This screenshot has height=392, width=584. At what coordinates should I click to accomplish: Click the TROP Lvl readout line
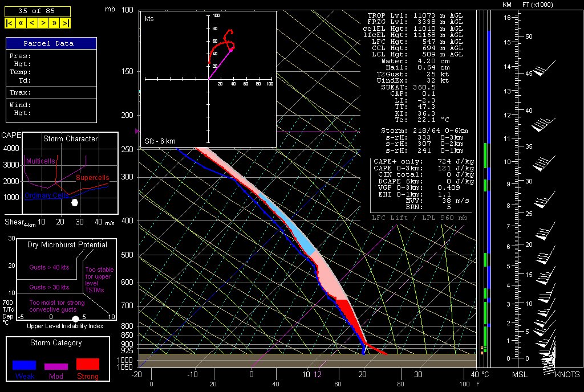415,15
